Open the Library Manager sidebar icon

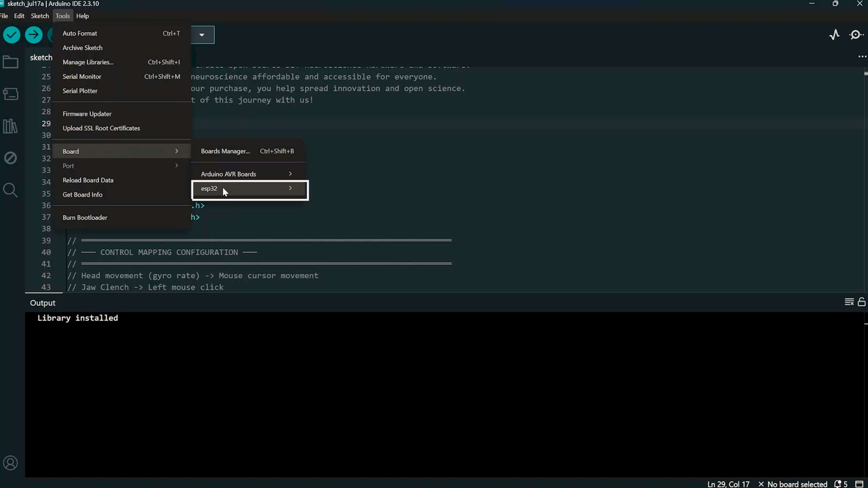click(x=10, y=126)
